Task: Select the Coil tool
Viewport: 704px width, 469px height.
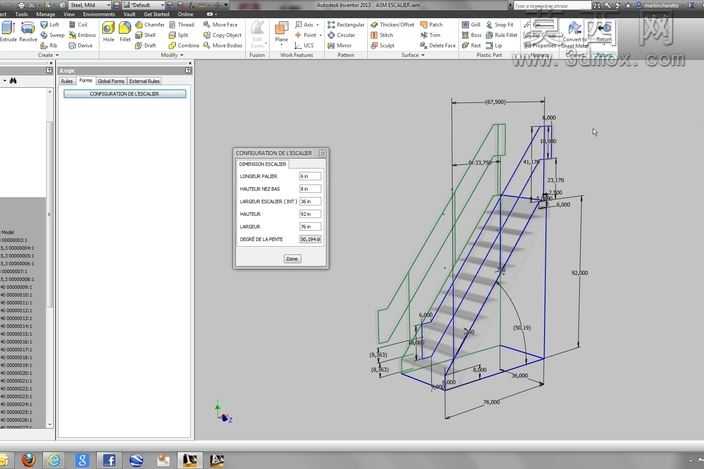Action: click(78, 25)
